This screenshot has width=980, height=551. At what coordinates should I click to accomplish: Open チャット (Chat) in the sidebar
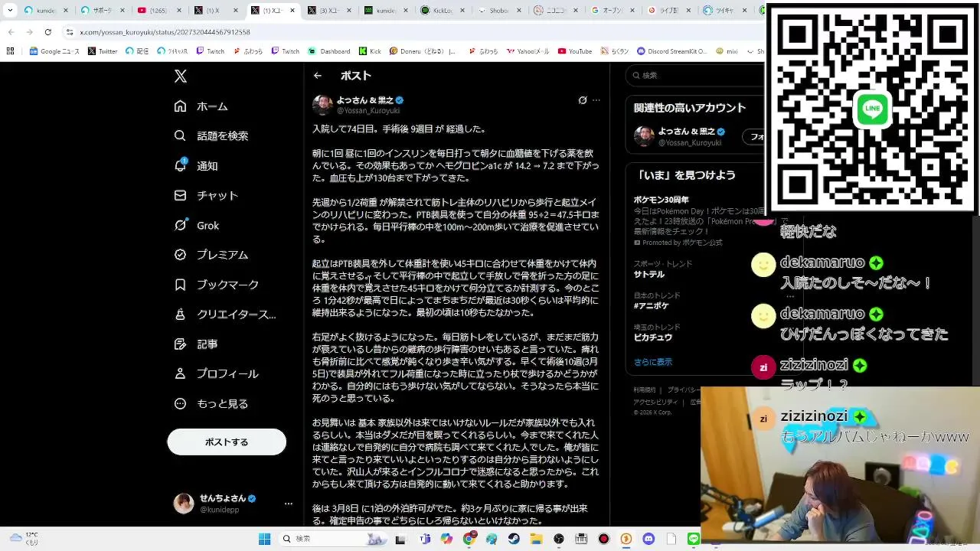207,195
